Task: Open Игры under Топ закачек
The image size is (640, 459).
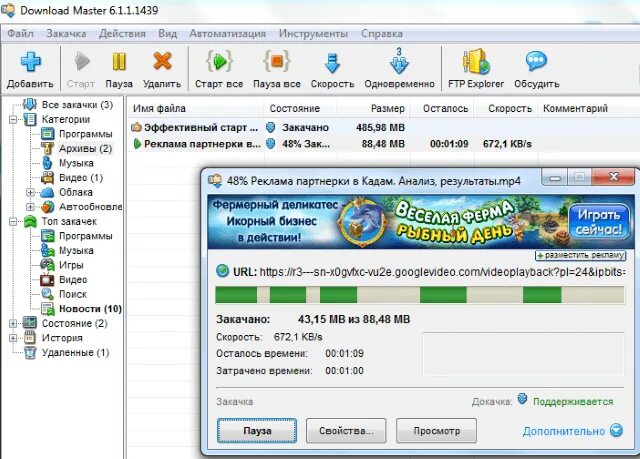Action: click(71, 265)
